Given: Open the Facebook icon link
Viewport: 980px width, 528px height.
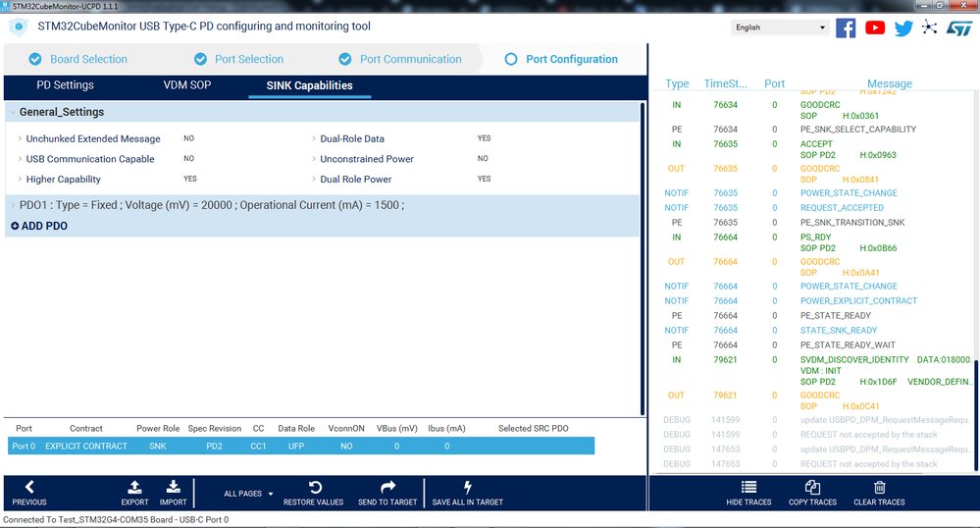Looking at the screenshot, I should 846,28.
